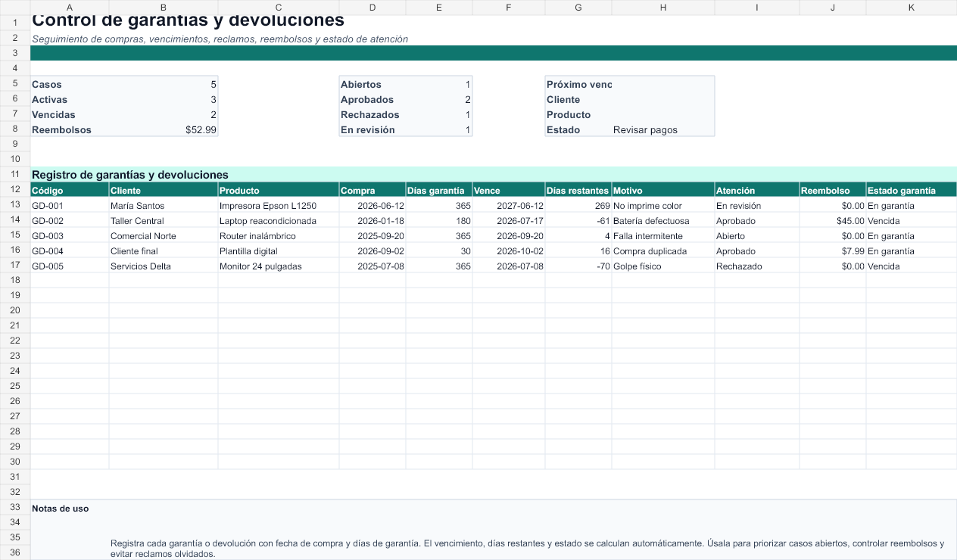Screen dimensions: 957x560
Task: Click the 'Estado garantía' table header
Action: [x=912, y=190]
